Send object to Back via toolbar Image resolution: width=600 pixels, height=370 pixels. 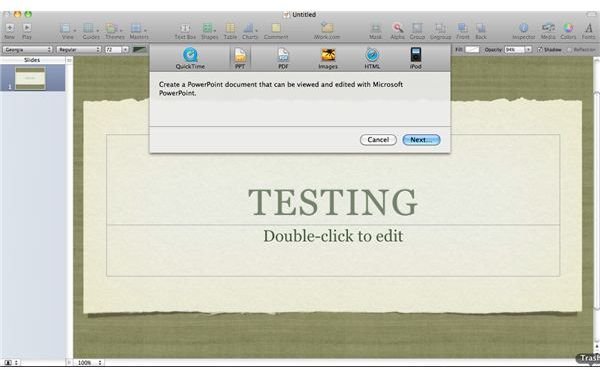pos(481,31)
